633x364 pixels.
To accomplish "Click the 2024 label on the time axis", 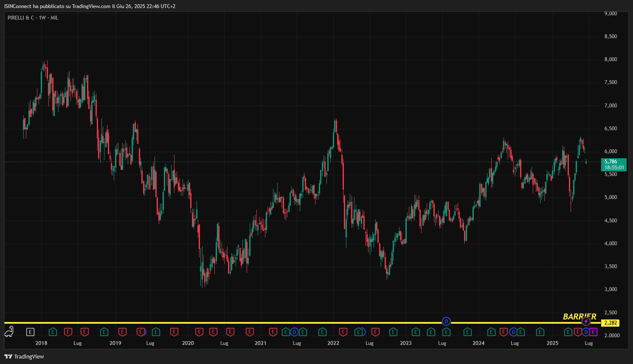I will coord(478,343).
